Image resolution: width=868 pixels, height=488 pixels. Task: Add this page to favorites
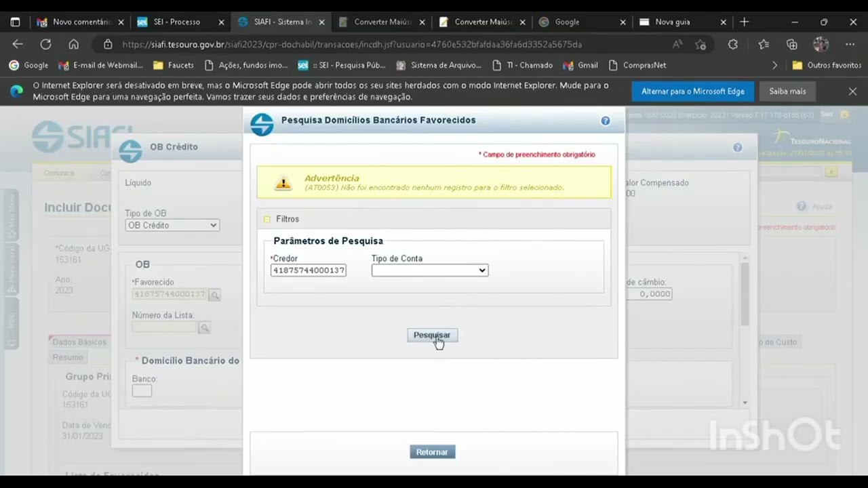pos(701,44)
